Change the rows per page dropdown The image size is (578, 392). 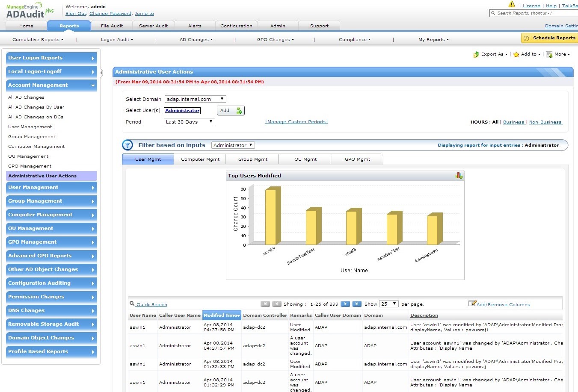point(388,304)
